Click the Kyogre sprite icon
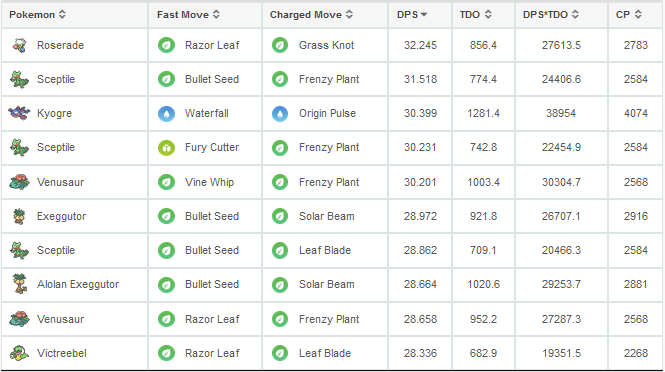This screenshot has width=665, height=372. (19, 113)
